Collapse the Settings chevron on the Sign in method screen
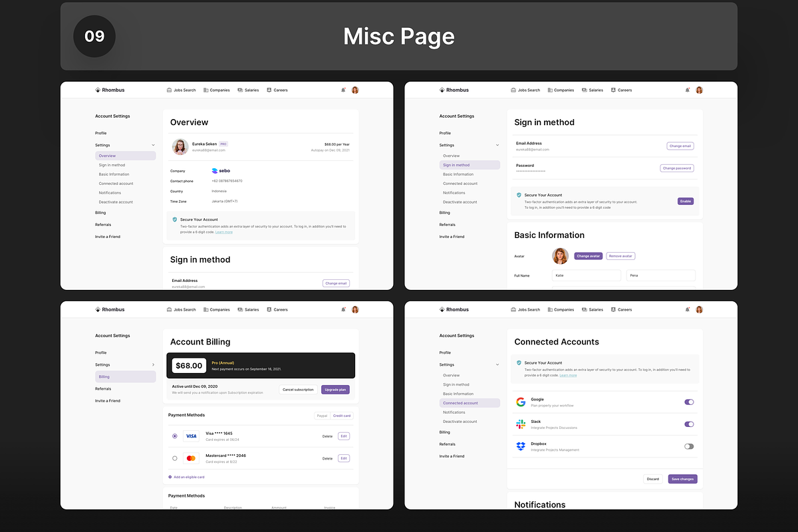Viewport: 798px width, 532px height. (x=497, y=145)
